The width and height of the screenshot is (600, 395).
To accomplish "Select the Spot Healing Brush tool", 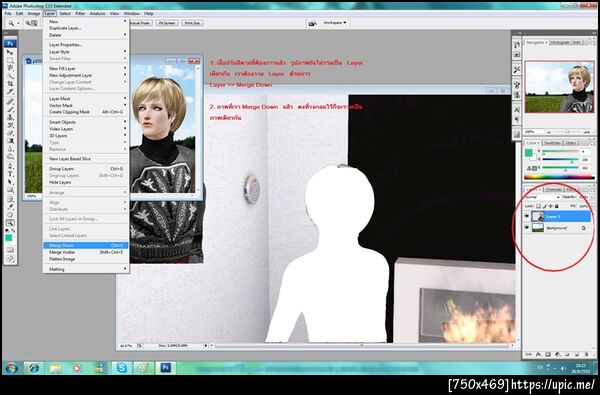I will click(10, 101).
